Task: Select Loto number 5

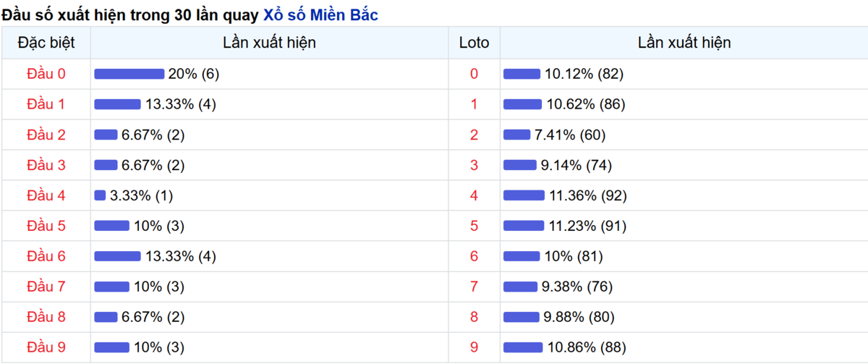Action: click(475, 226)
